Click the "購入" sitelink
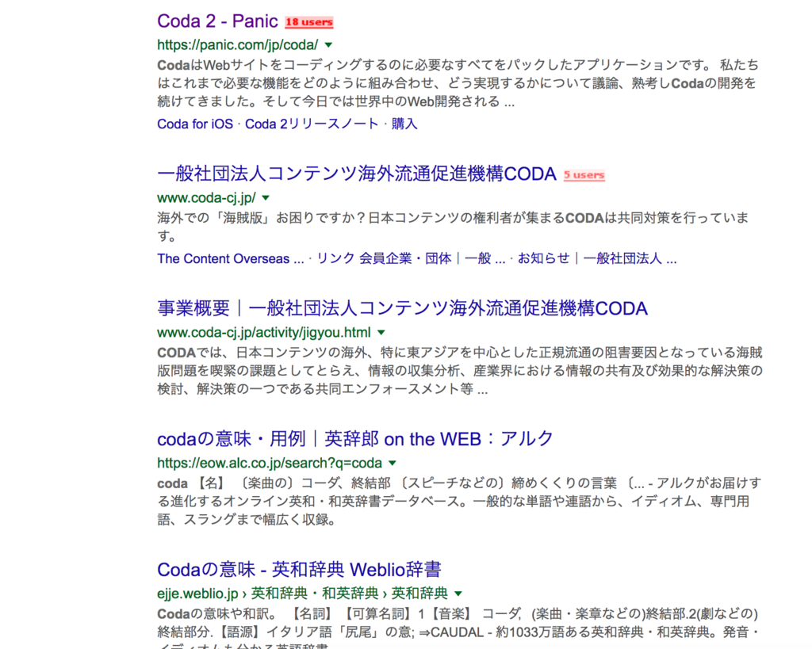 click(x=404, y=124)
